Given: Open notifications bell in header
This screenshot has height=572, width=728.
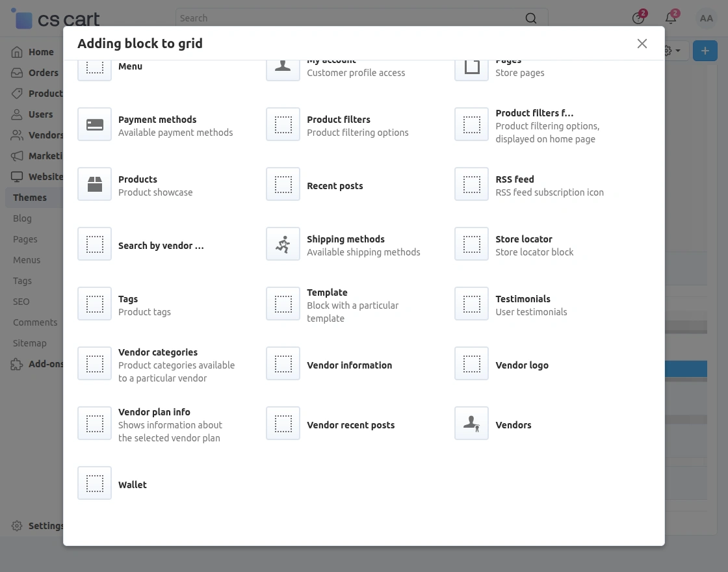Looking at the screenshot, I should [x=671, y=18].
